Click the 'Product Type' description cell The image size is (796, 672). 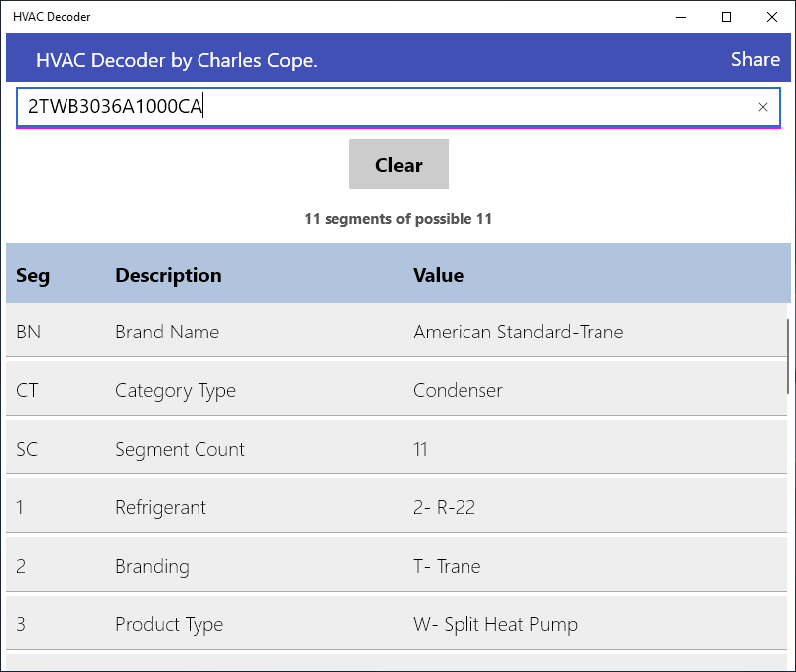pos(170,624)
